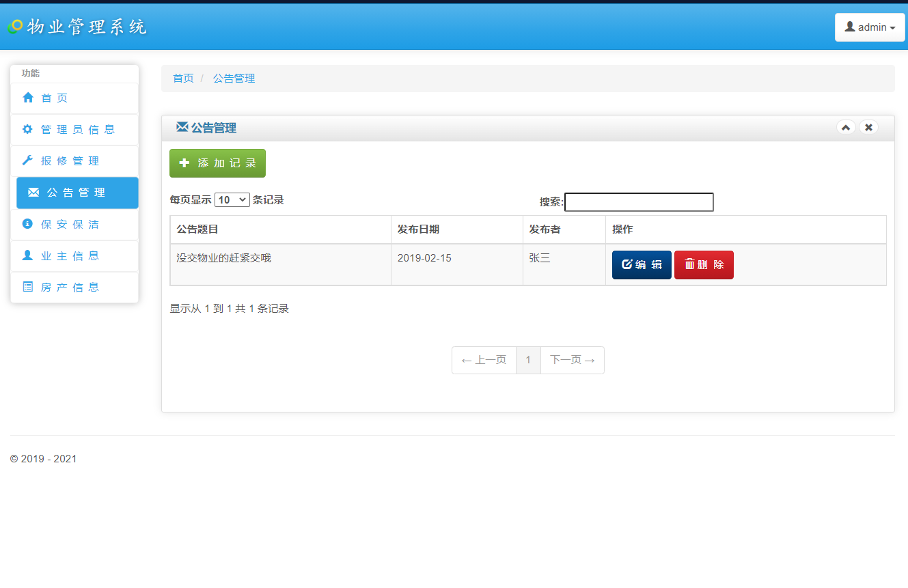Open the admin account dropdown
908x588 pixels.
(870, 27)
